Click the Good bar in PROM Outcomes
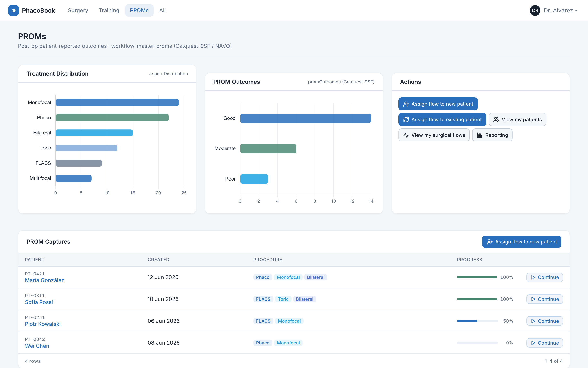588x368 pixels. [305, 118]
